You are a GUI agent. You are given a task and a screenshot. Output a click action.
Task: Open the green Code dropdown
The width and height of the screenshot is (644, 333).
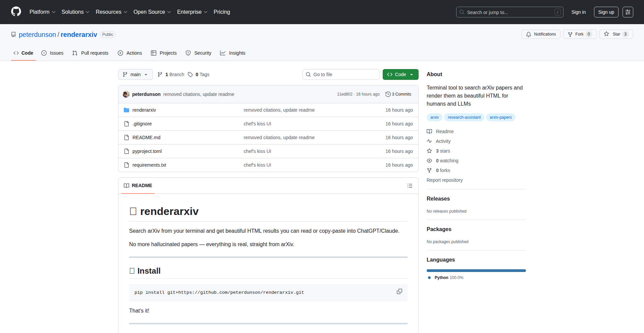(x=400, y=74)
